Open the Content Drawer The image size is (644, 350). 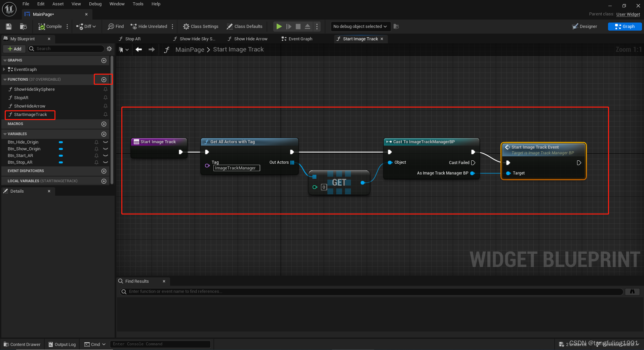(22, 344)
